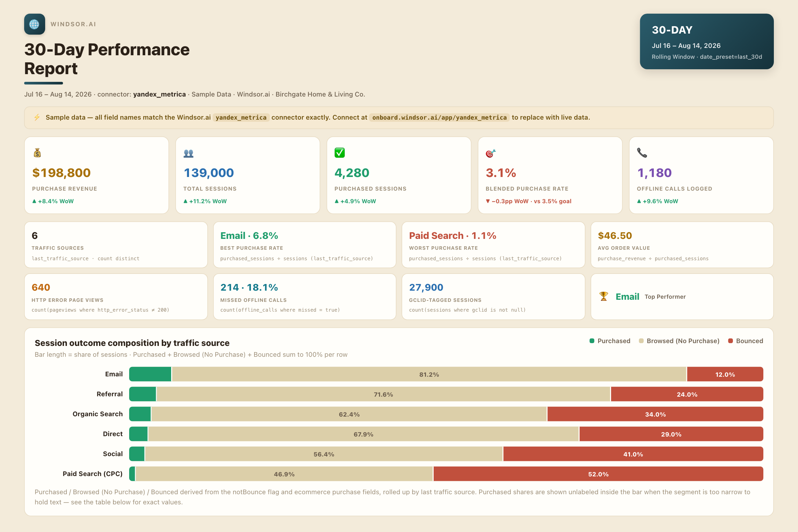Click the Paid Search 52.0% bounced segment

pyautogui.click(x=598, y=474)
